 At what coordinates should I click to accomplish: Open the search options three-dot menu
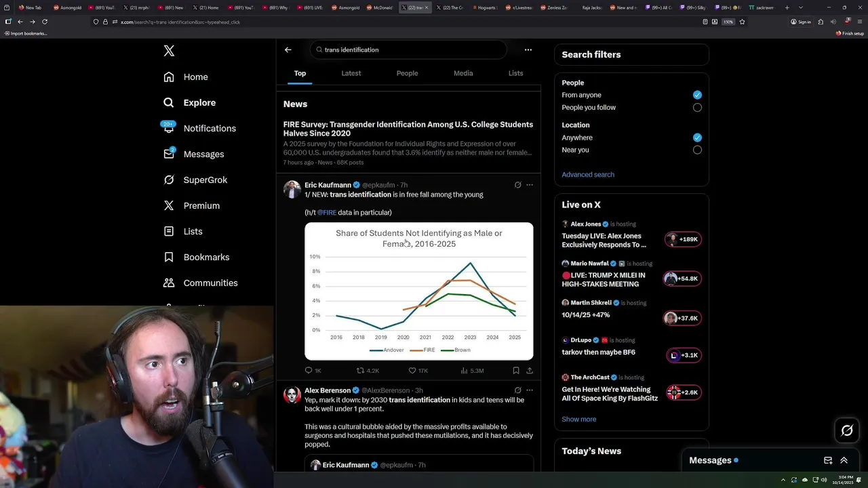528,49
